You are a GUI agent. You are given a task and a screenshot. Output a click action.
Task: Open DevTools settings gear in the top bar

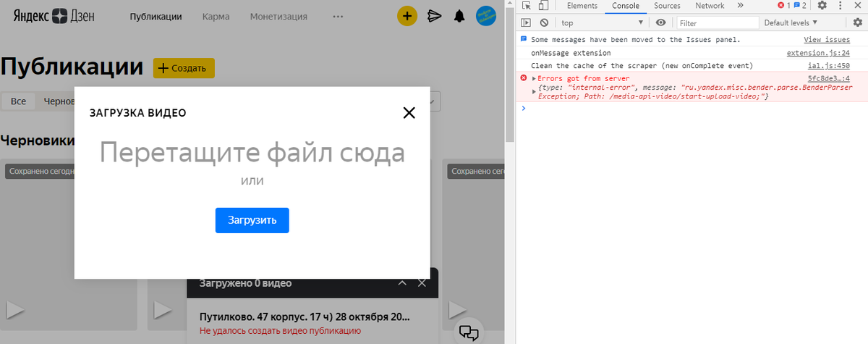point(822,6)
